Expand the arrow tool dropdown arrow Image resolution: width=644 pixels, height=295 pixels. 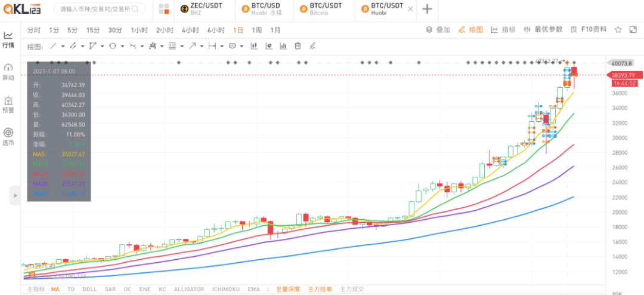click(202, 46)
